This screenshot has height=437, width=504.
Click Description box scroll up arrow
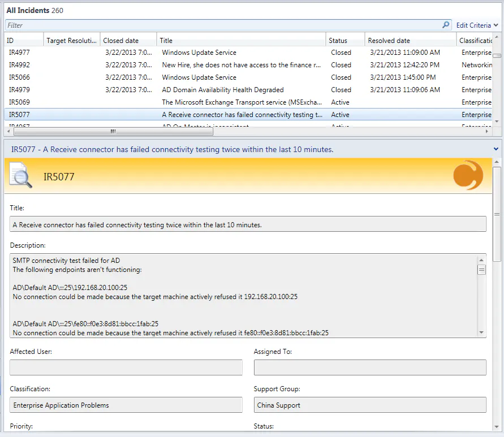point(481,260)
